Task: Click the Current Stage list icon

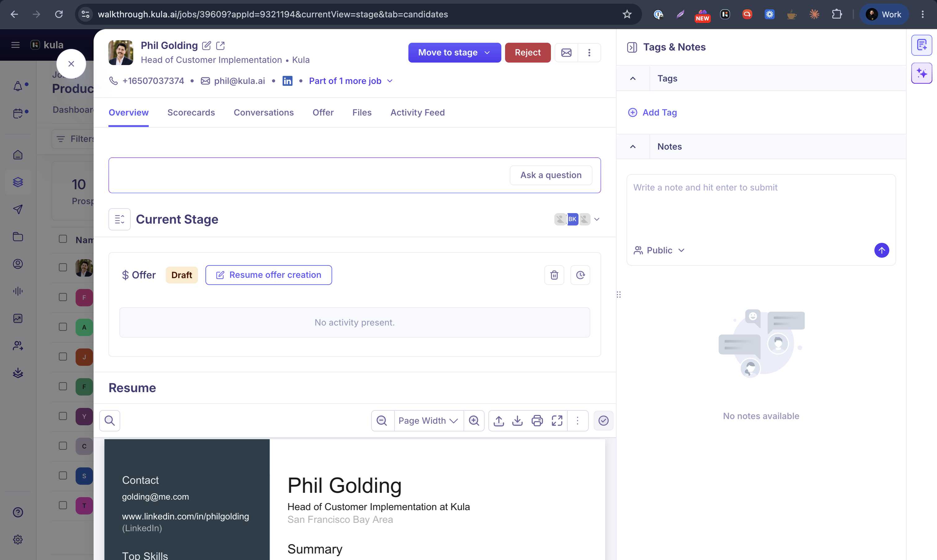Action: click(x=119, y=219)
